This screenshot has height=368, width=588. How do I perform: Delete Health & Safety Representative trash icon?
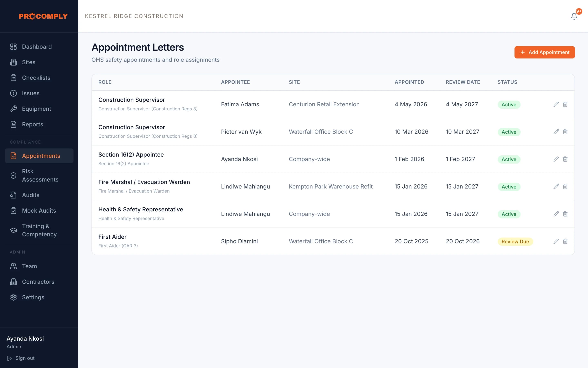[565, 214]
